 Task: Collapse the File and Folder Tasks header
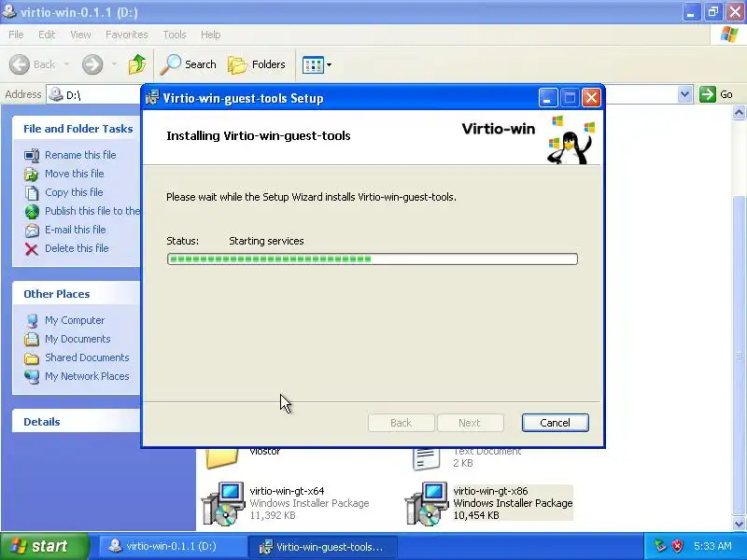tap(78, 129)
